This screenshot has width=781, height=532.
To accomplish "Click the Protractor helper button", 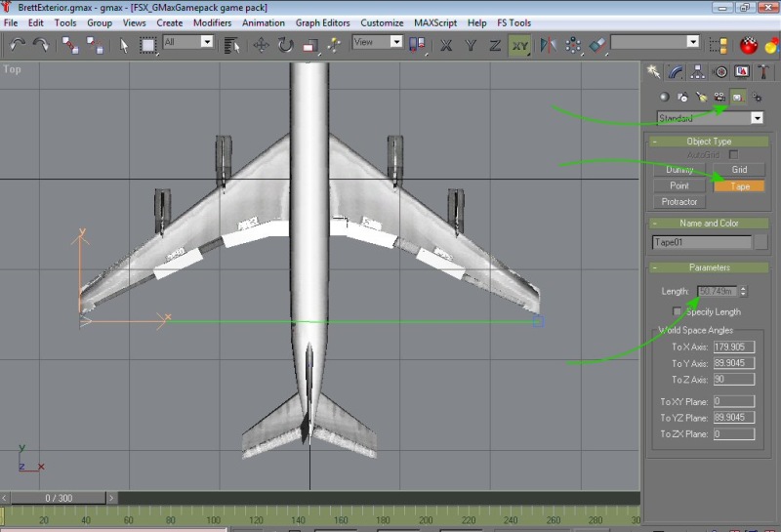I will (679, 202).
